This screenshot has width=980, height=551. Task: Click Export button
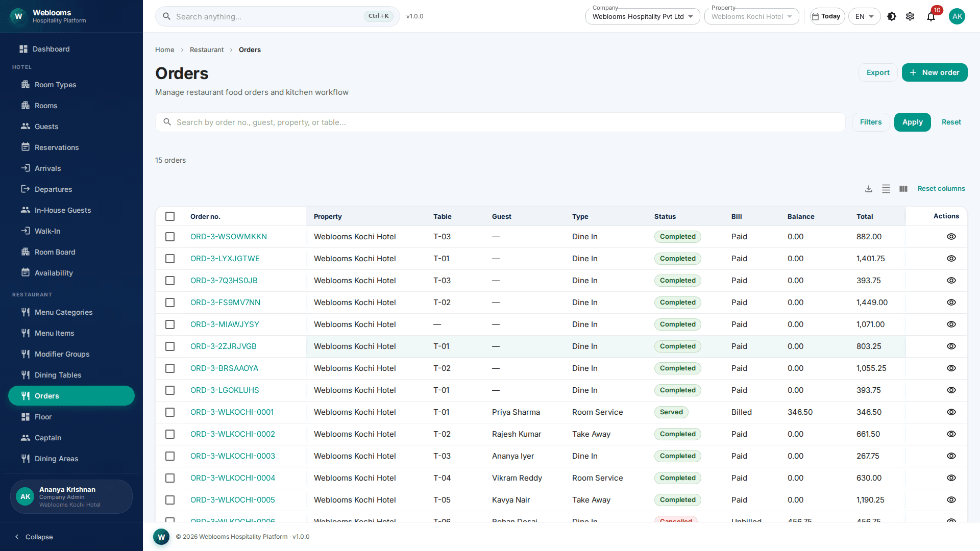pyautogui.click(x=878, y=72)
